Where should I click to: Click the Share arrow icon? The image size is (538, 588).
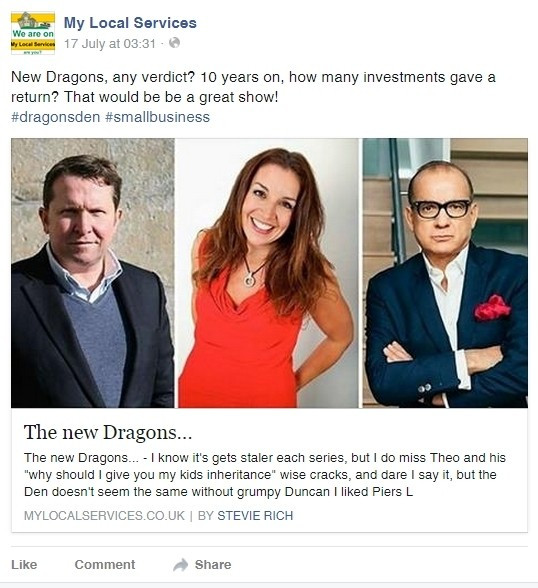tap(181, 565)
